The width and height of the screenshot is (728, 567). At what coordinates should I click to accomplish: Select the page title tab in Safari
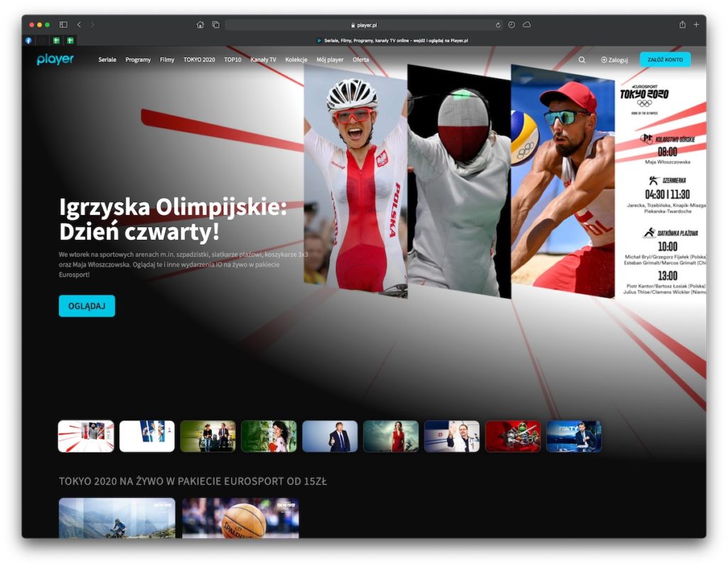tap(392, 41)
